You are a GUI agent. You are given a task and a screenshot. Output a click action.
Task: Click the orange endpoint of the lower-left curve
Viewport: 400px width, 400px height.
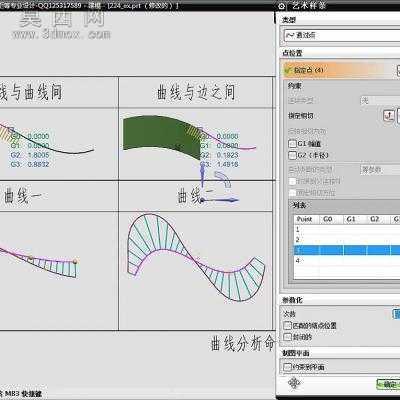[75, 261]
